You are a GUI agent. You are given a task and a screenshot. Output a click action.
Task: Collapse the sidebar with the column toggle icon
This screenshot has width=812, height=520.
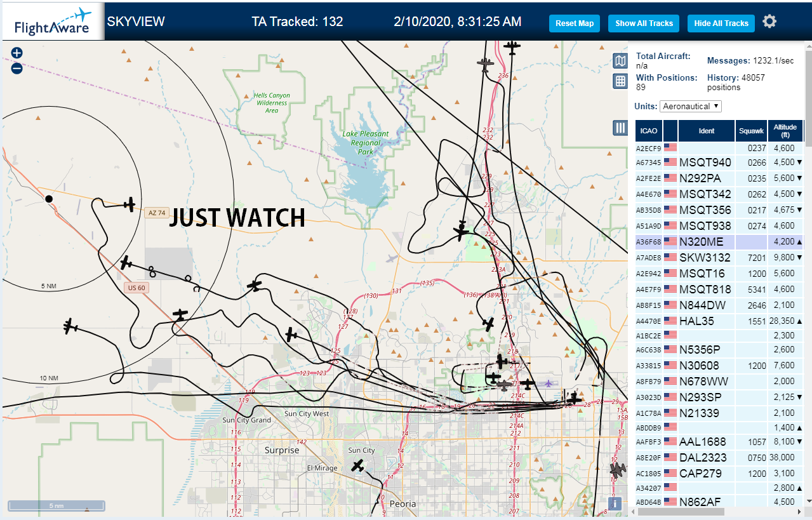pyautogui.click(x=620, y=128)
